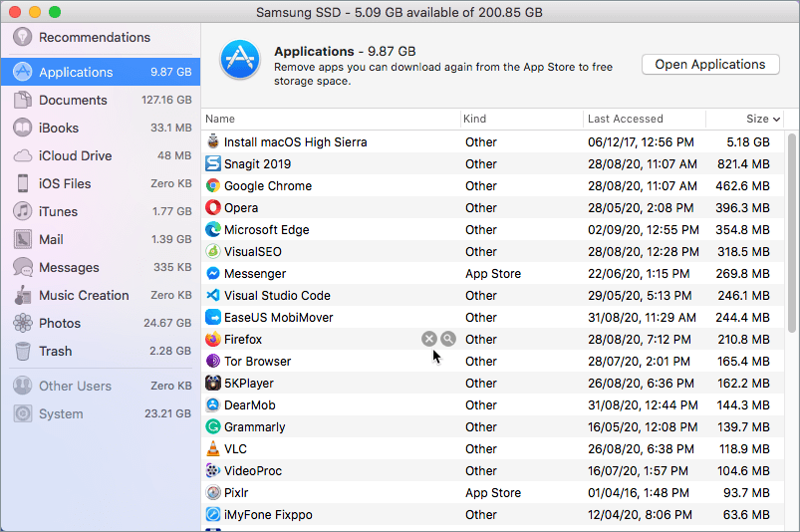Screen dimensions: 800x532
Task: Click the Trash can sidebar icon
Action: click(23, 351)
